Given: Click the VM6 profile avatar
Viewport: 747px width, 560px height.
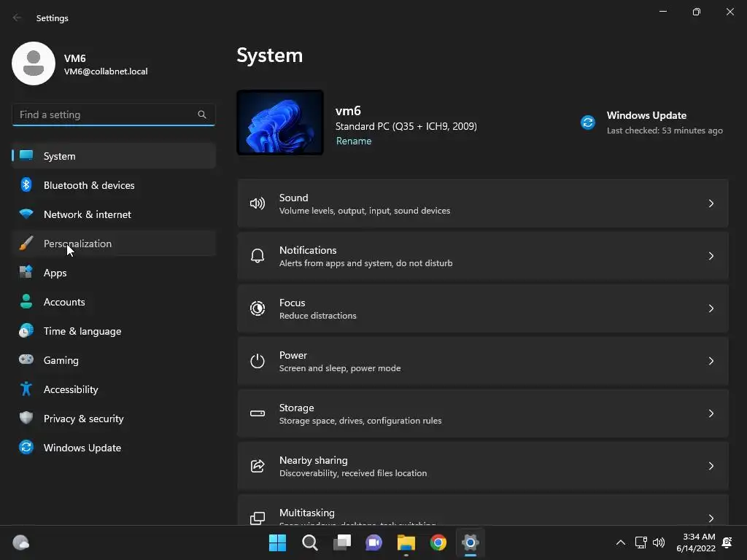Looking at the screenshot, I should 34,63.
